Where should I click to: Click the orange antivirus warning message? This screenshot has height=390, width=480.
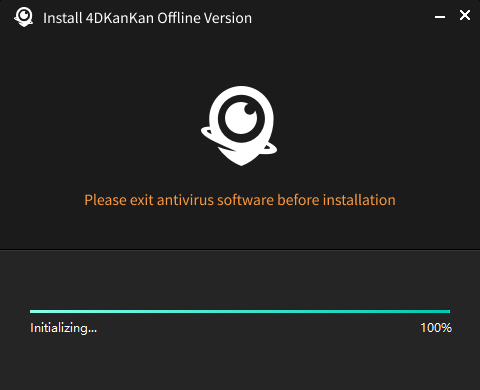240,200
